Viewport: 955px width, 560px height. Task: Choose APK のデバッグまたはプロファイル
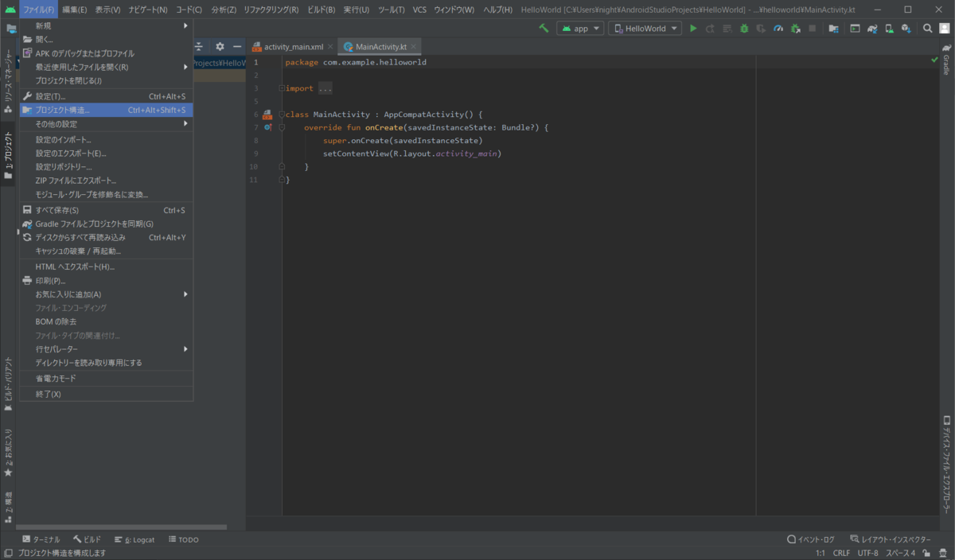coord(107,53)
